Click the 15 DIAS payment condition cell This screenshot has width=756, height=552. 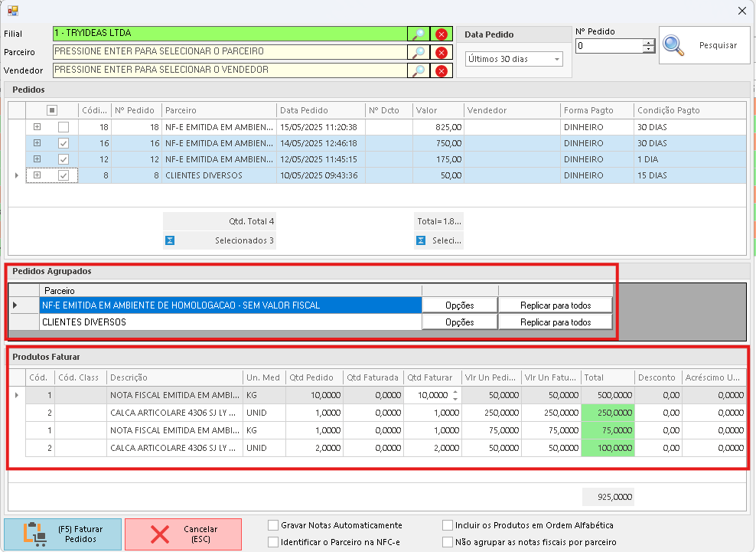pos(689,175)
